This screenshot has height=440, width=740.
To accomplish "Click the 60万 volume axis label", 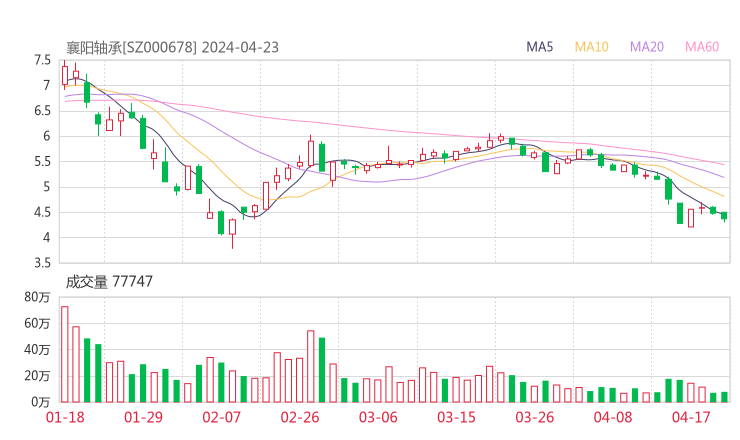I will 37,323.
